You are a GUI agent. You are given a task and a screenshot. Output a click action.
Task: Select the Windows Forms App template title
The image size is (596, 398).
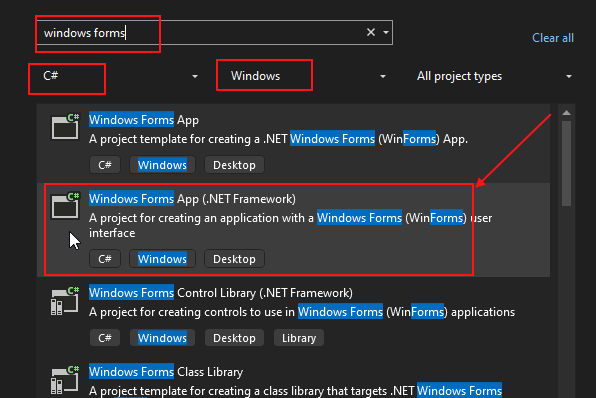point(144,120)
